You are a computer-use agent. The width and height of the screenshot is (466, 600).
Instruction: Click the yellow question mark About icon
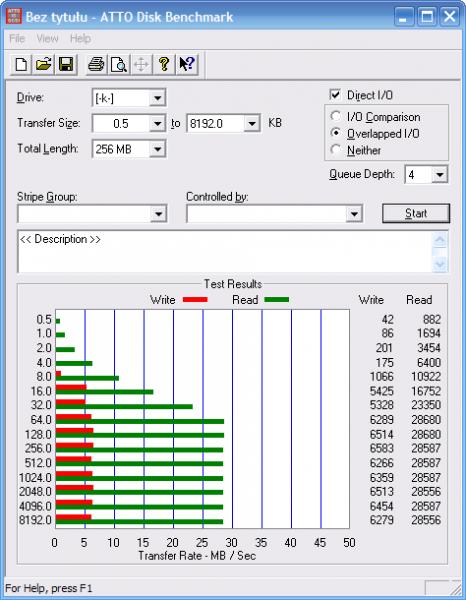[164, 64]
